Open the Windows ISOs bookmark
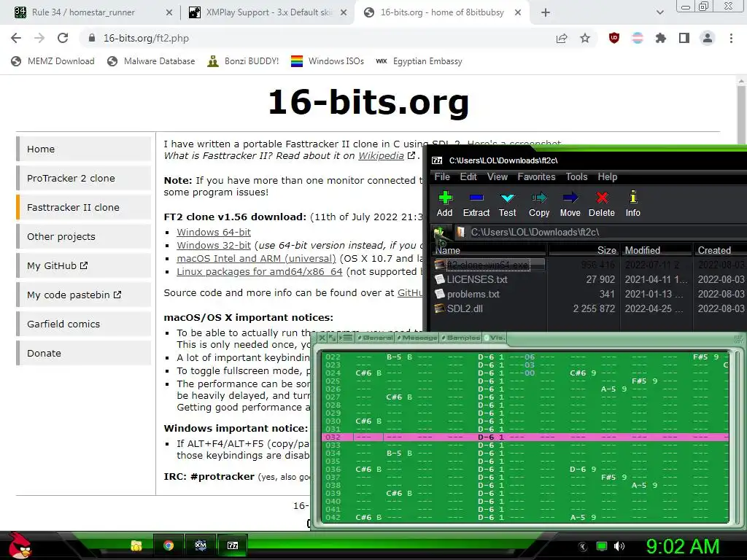Viewport: 747px width, 560px height. pos(328,61)
